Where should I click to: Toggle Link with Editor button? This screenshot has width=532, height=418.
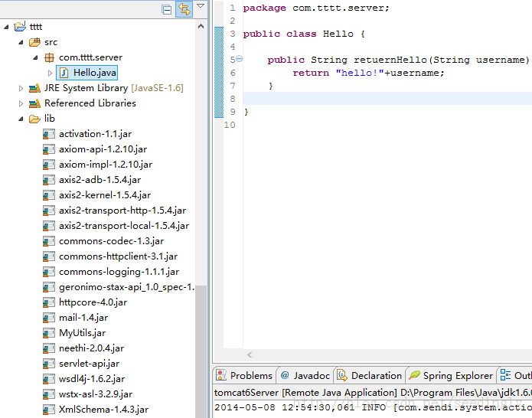click(x=184, y=9)
